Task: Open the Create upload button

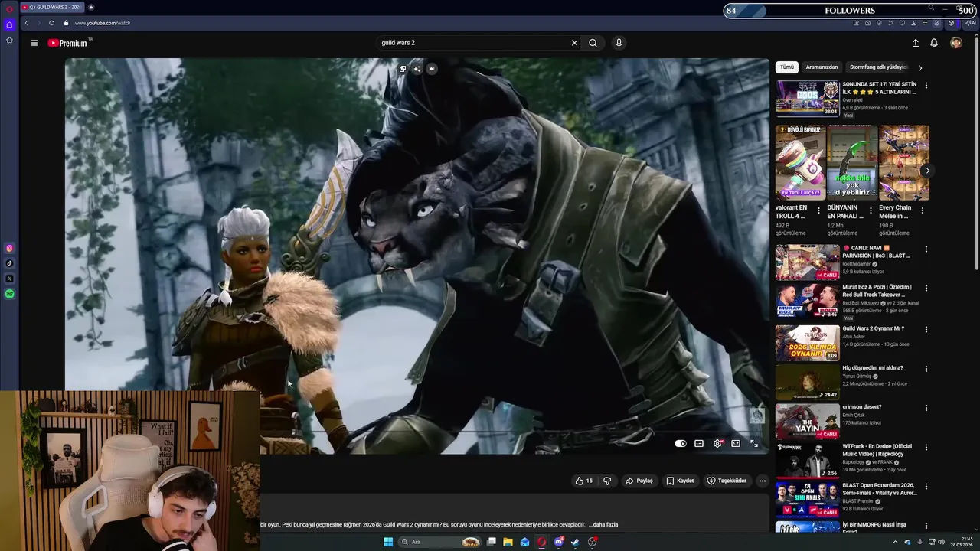Action: click(x=915, y=43)
